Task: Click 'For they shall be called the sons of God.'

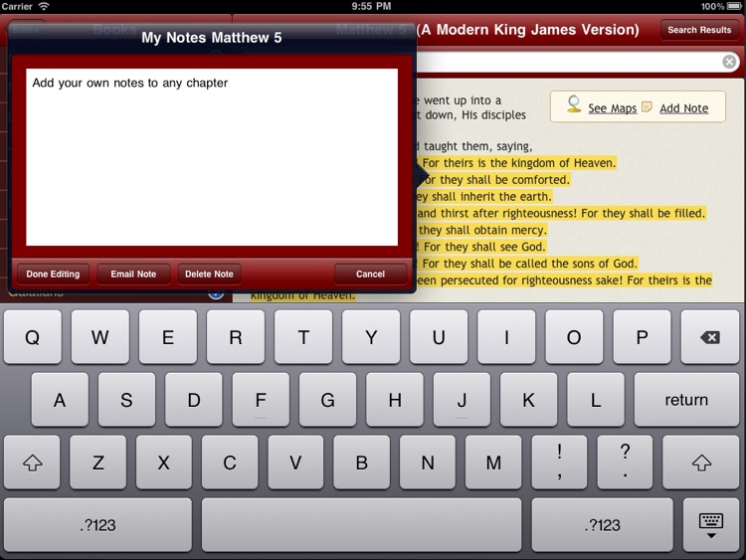Action: coord(529,264)
